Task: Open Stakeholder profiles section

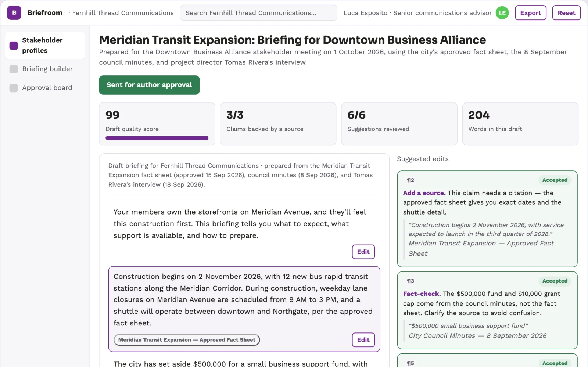Action: pos(45,46)
